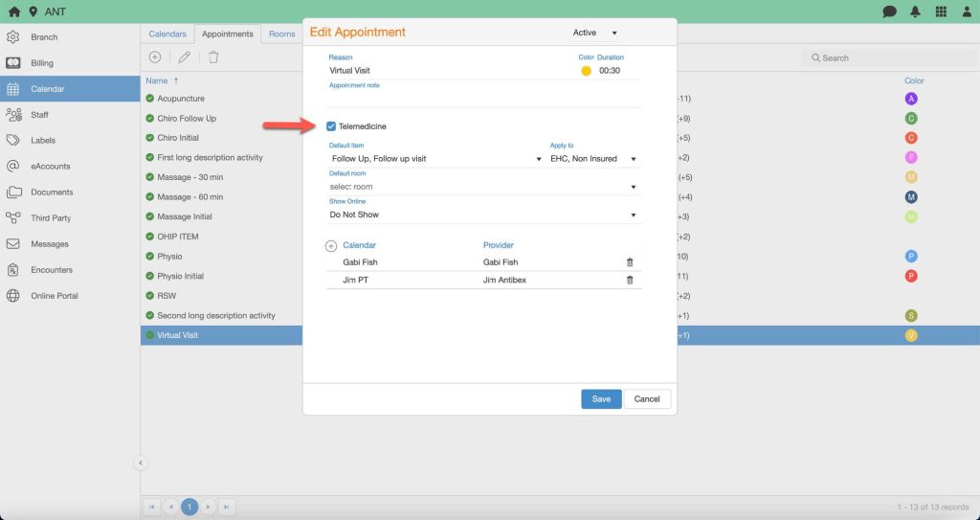Viewport: 980px width, 520px height.
Task: Click the Appointment note field
Action: [483, 98]
